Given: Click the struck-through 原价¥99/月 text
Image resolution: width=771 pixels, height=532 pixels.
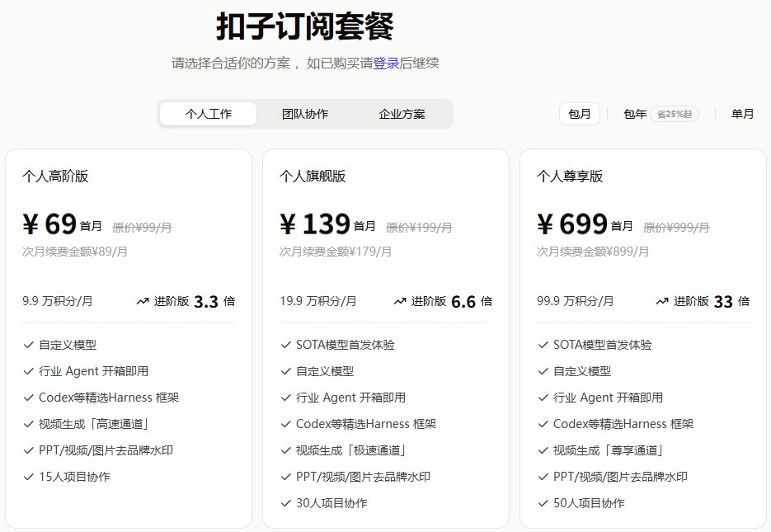Looking at the screenshot, I should tap(142, 227).
